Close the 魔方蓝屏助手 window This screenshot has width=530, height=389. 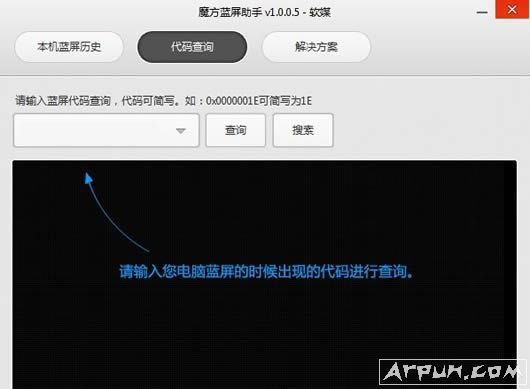pos(512,9)
